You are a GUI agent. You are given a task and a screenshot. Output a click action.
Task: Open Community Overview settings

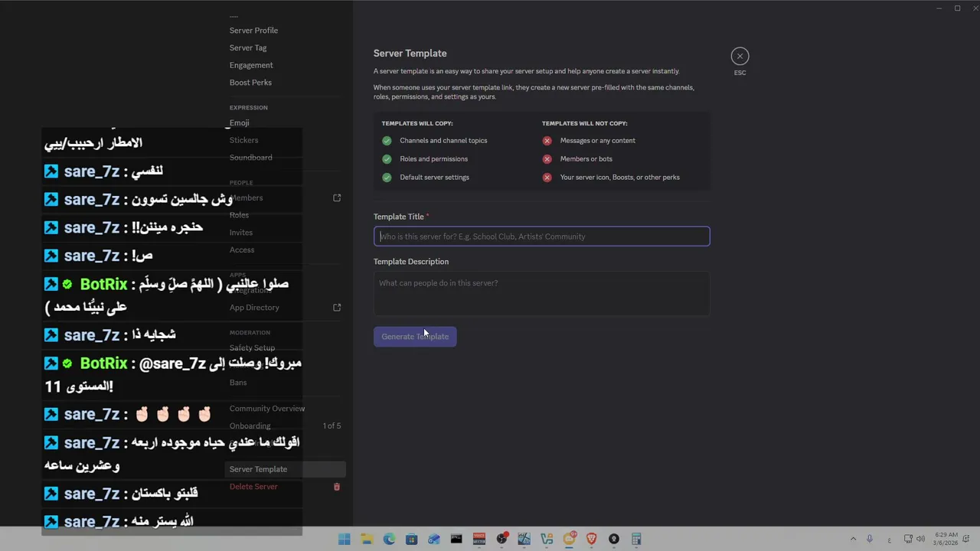click(x=267, y=409)
